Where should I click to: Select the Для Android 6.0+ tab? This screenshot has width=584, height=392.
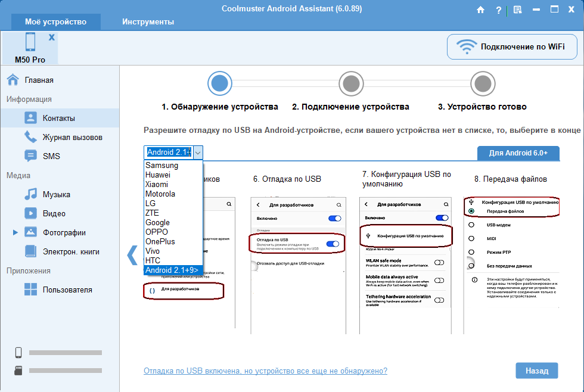point(518,153)
